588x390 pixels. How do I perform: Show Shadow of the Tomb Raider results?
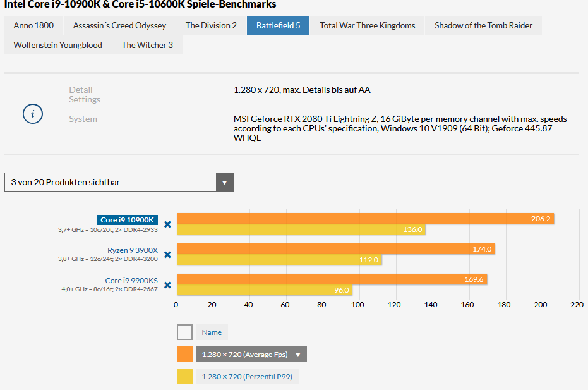[x=483, y=25]
